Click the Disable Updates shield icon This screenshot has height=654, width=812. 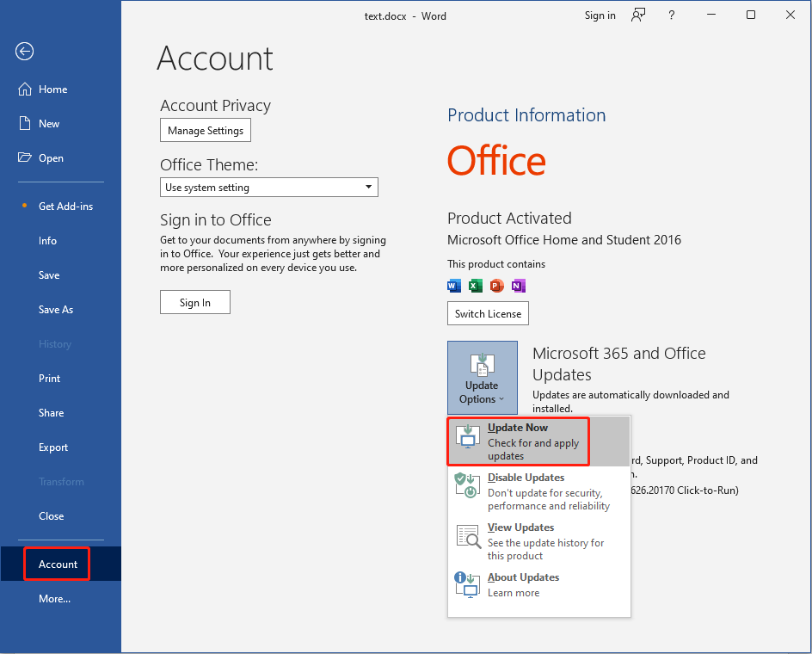[x=468, y=485]
